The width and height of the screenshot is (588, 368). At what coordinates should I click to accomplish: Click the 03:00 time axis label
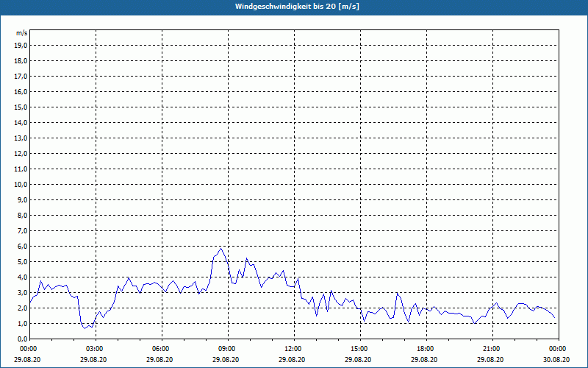(96, 349)
